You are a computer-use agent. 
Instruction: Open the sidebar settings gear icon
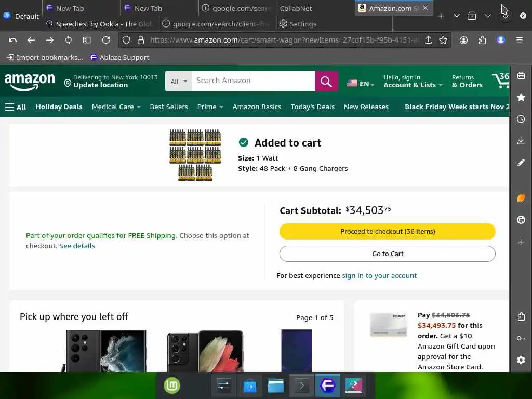tap(521, 360)
